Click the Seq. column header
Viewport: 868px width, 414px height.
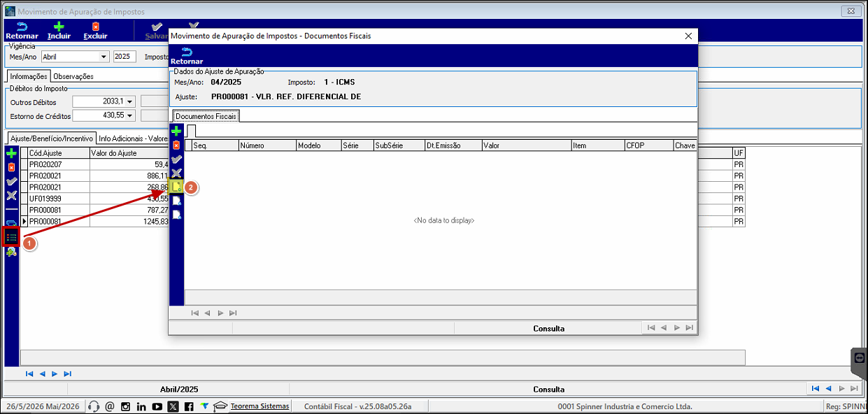215,145
